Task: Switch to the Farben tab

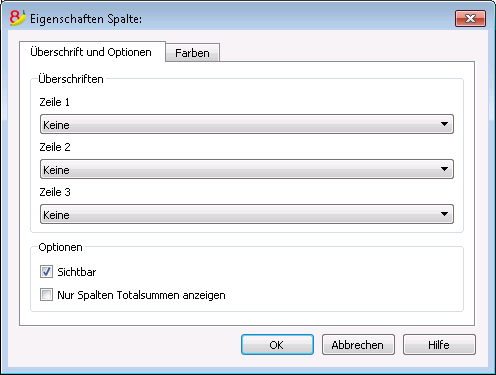Action: point(192,53)
